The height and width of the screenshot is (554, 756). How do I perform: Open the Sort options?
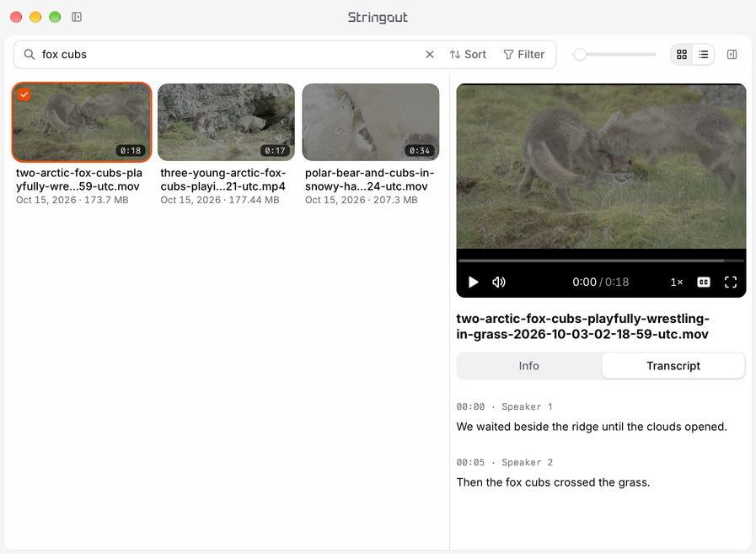coord(468,55)
